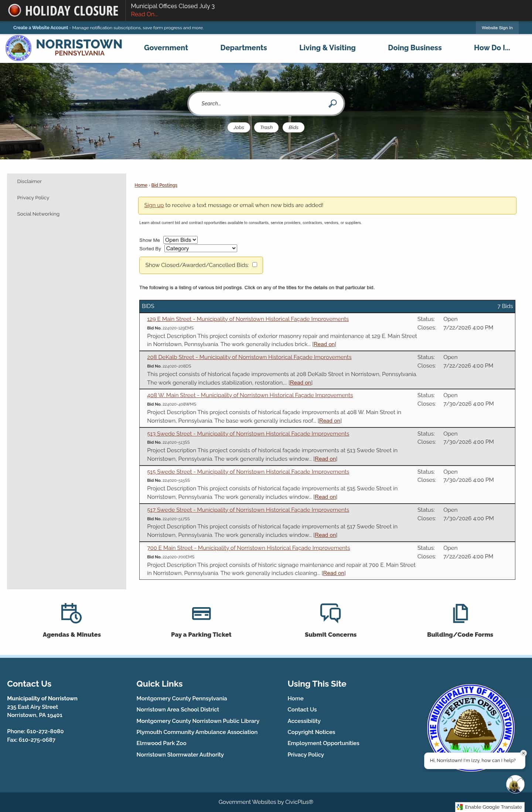Click the Bids quick search pill
Image resolution: width=532 pixels, height=812 pixels.
point(293,127)
